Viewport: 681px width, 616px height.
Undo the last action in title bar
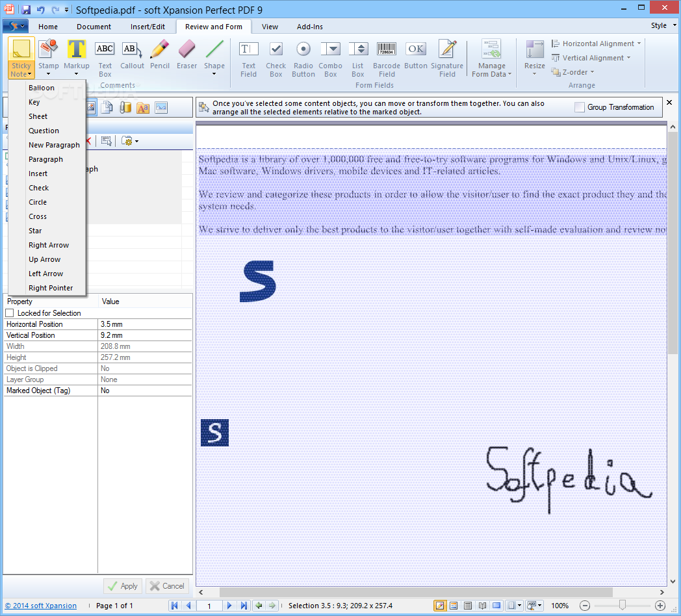pyautogui.click(x=40, y=9)
